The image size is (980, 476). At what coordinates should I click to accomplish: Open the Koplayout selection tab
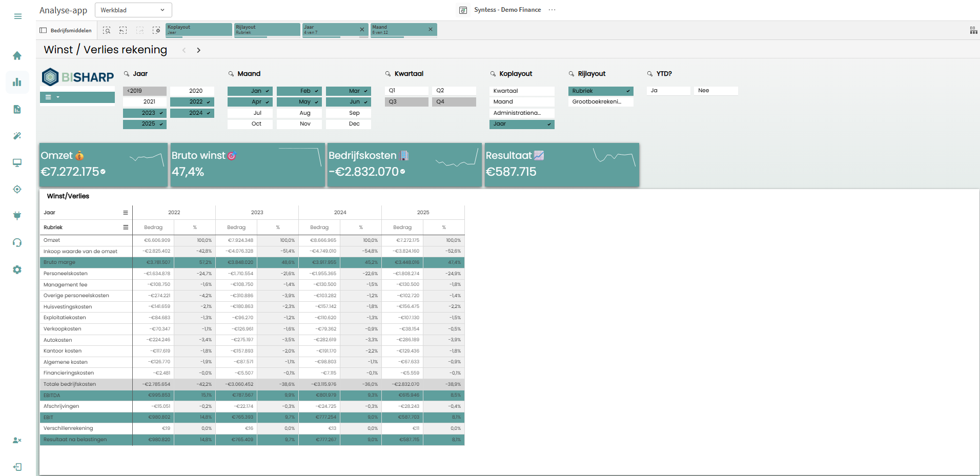click(x=199, y=30)
